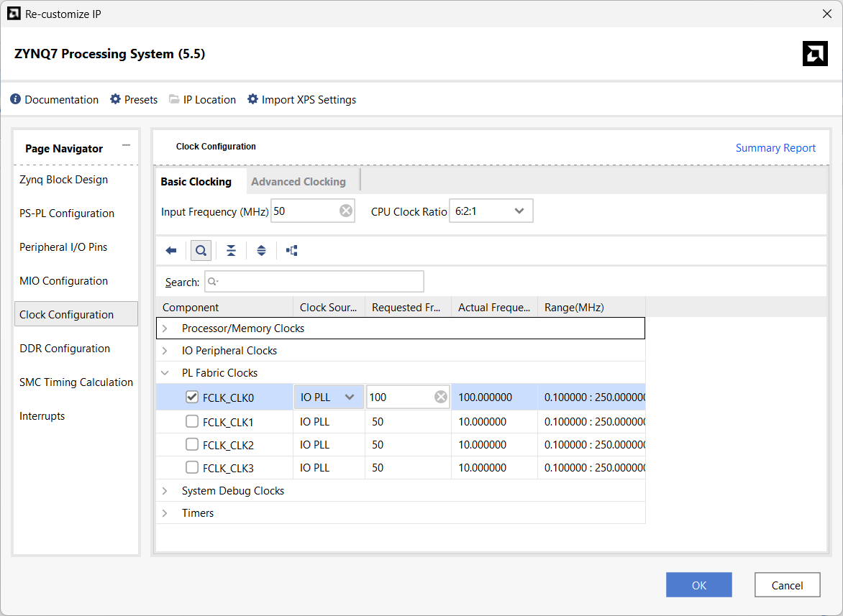Open the SMC Timing Calculation page
The image size is (843, 616).
[x=76, y=382]
